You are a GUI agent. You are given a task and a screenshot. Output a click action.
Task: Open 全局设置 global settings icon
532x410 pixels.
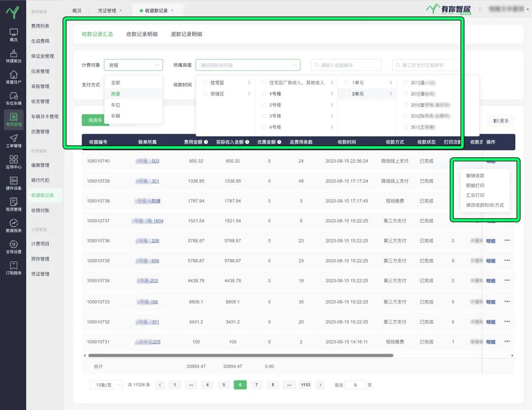(x=13, y=244)
